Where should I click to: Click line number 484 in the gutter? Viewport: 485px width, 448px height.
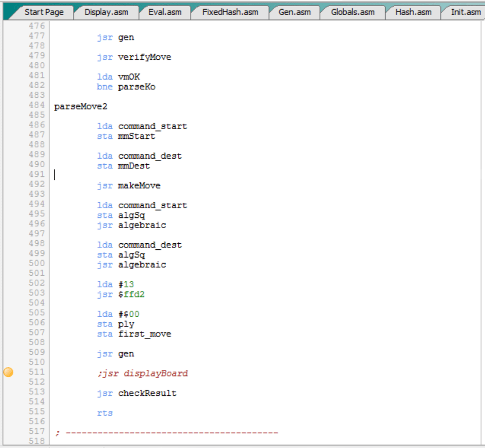coord(36,105)
